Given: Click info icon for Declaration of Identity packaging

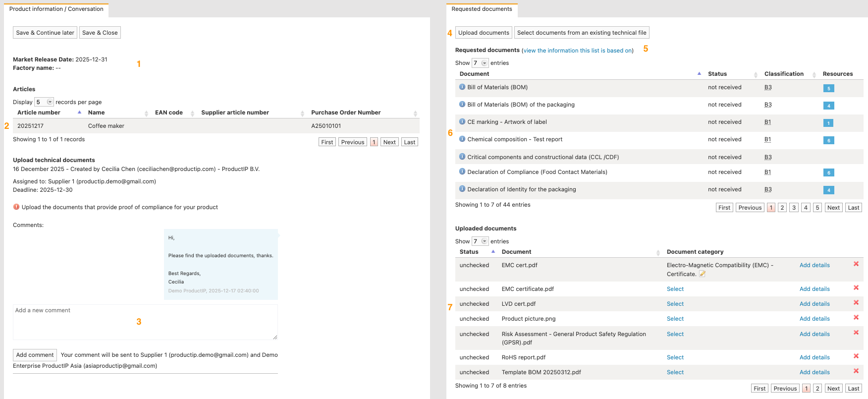Looking at the screenshot, I should (462, 189).
